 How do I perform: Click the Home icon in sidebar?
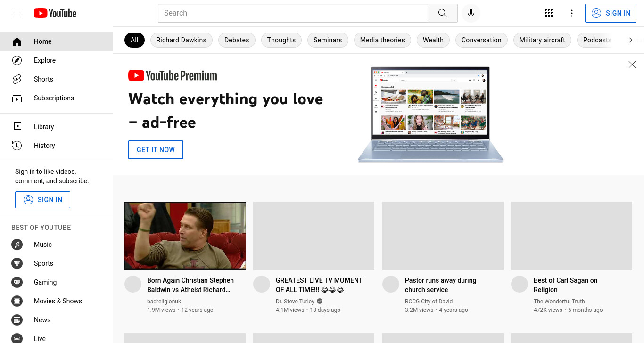pyautogui.click(x=17, y=41)
